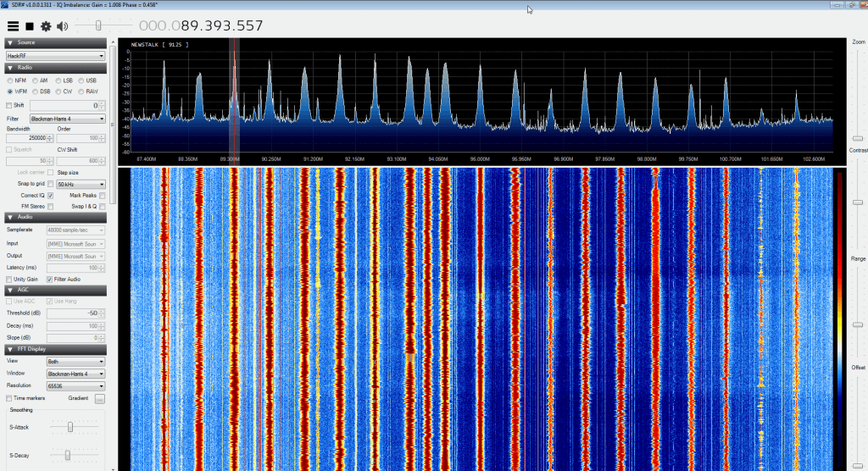Click the NEWSTALK [ 91.25 ] label

click(x=159, y=45)
